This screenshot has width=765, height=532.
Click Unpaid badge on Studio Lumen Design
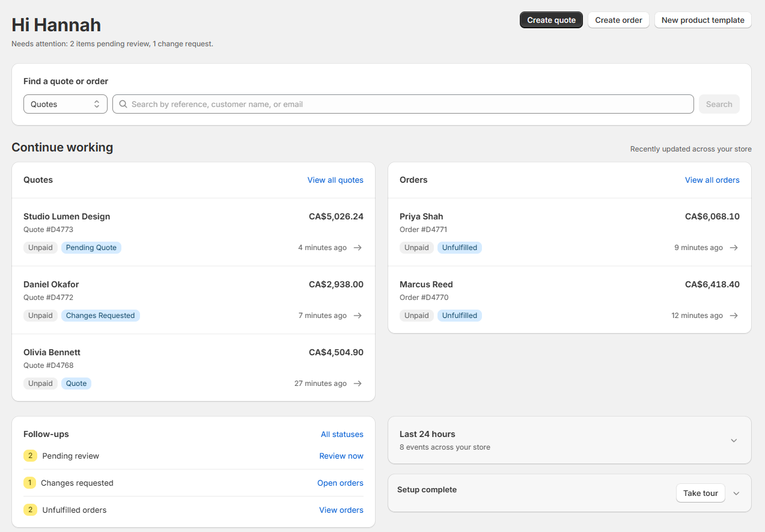coord(40,248)
